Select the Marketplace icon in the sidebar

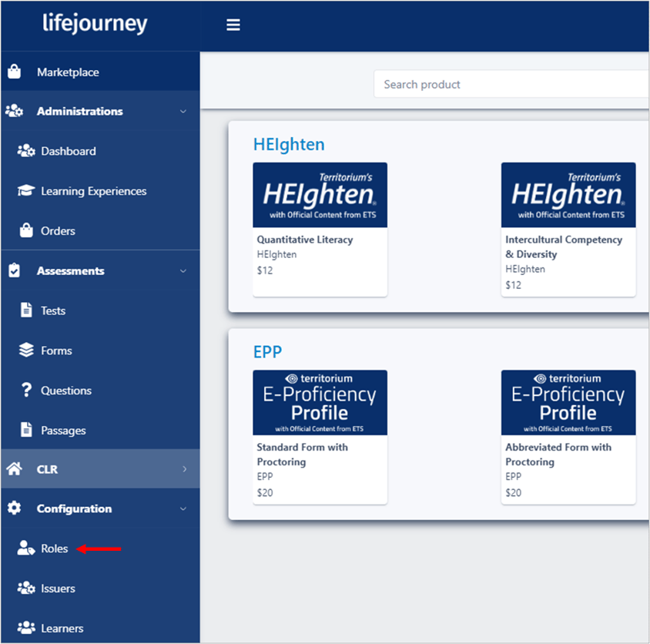coord(17,71)
